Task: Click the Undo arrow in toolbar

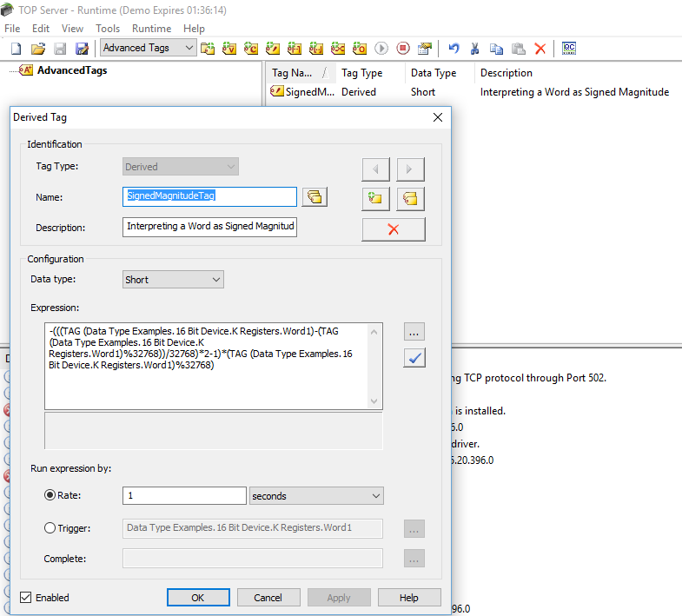Action: 454,49
